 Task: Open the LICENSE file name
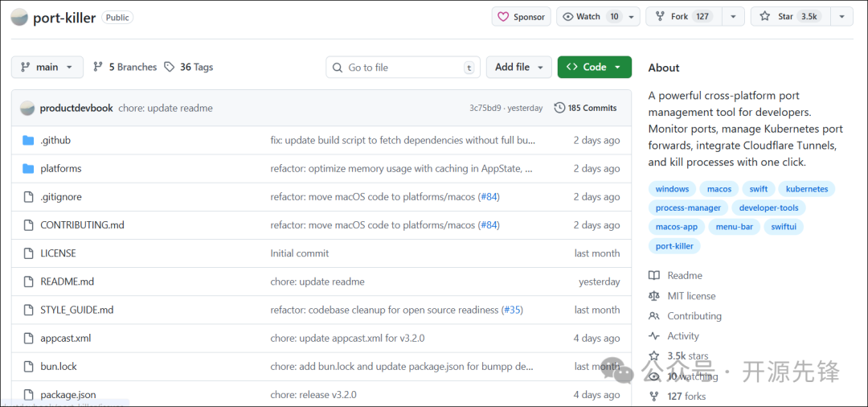58,253
